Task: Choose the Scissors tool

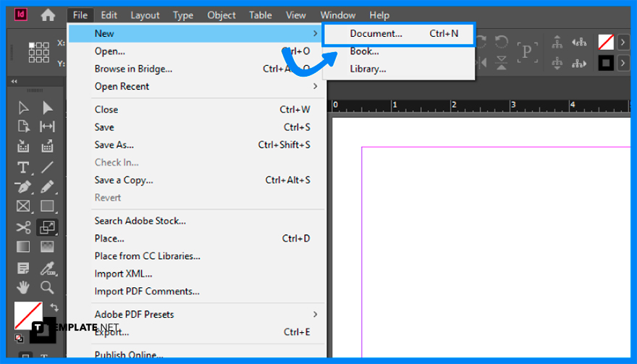Action: 23,227
